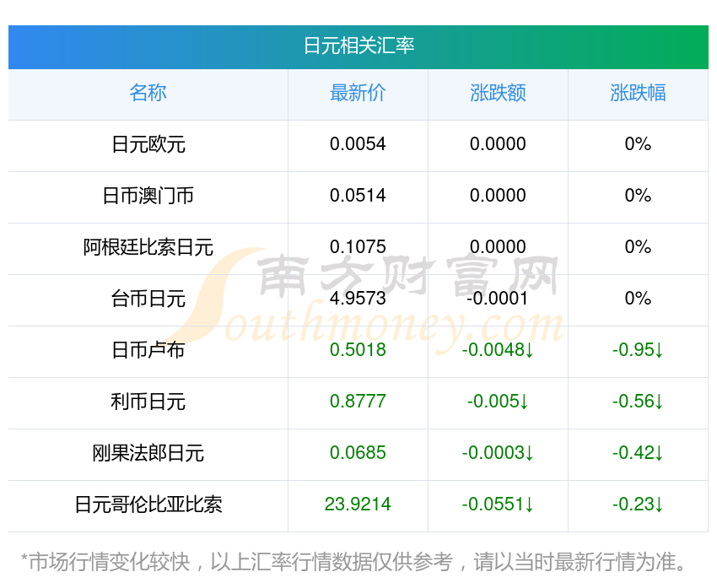The image size is (717, 588).
Task: Select the green 23.9214 price cell
Action: [358, 504]
